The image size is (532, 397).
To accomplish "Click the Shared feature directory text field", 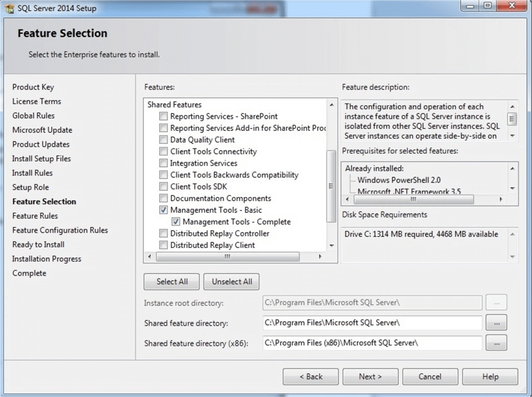I will click(372, 323).
